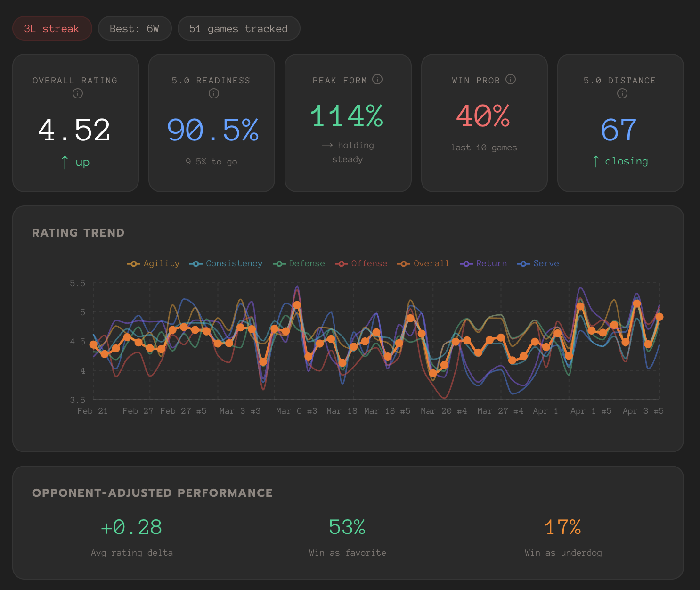
Task: Click the 5.5 y-axis label
Action: click(78, 283)
